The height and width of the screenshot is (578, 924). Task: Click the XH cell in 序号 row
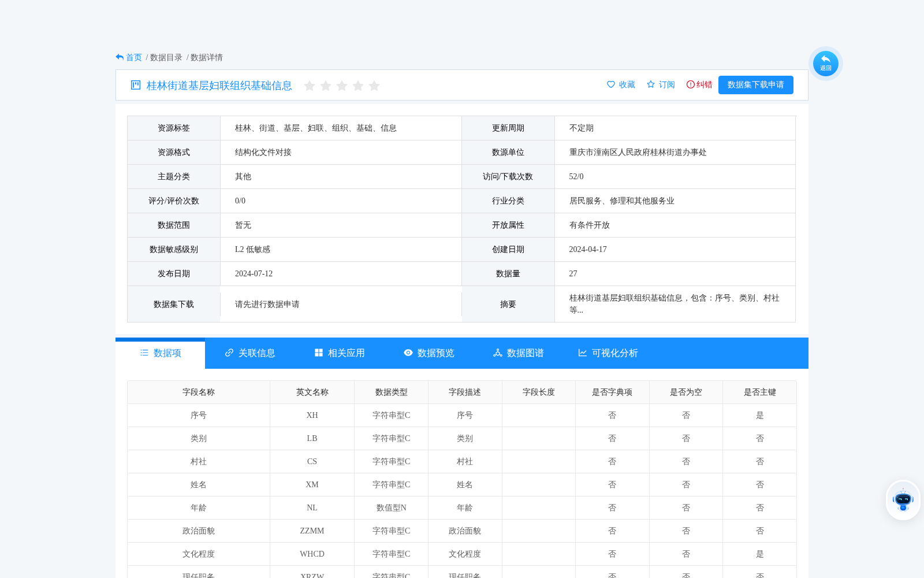[x=312, y=416]
